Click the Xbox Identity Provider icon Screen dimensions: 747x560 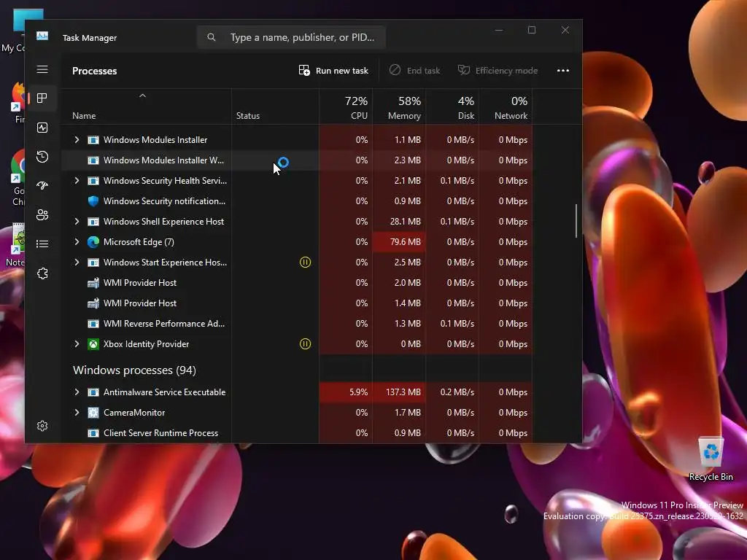click(x=93, y=344)
